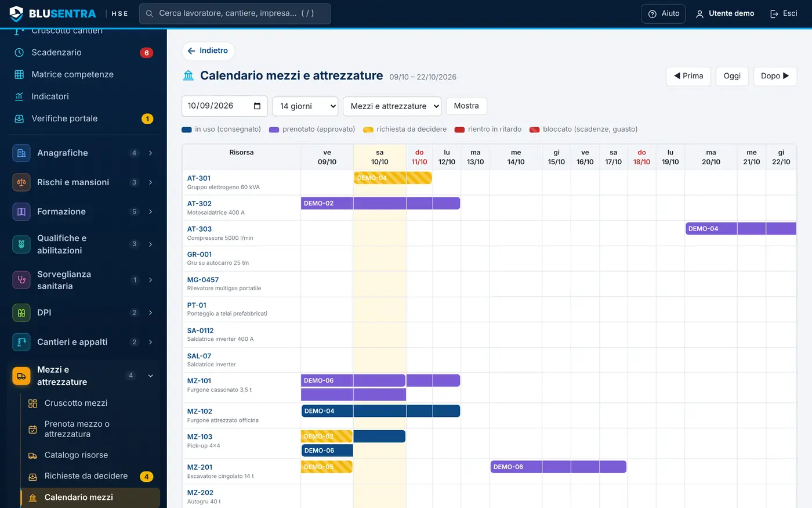Click the user profile icon
812x508 pixels.
point(699,14)
